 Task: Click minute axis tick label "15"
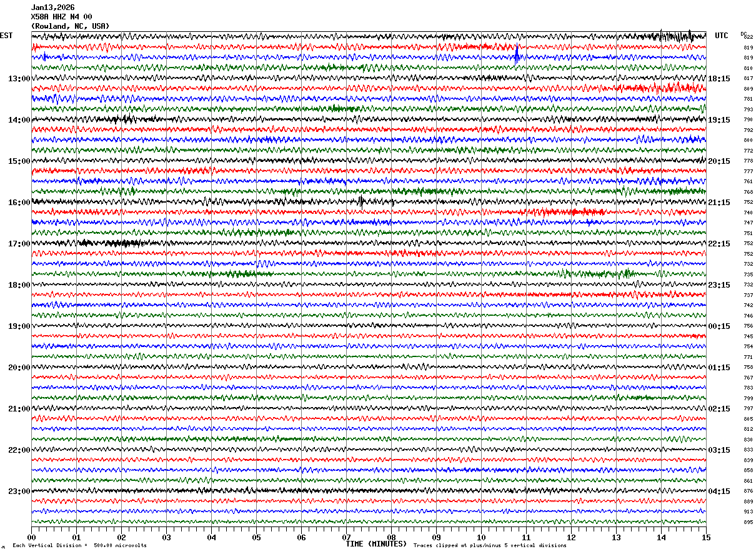pyautogui.click(x=705, y=537)
